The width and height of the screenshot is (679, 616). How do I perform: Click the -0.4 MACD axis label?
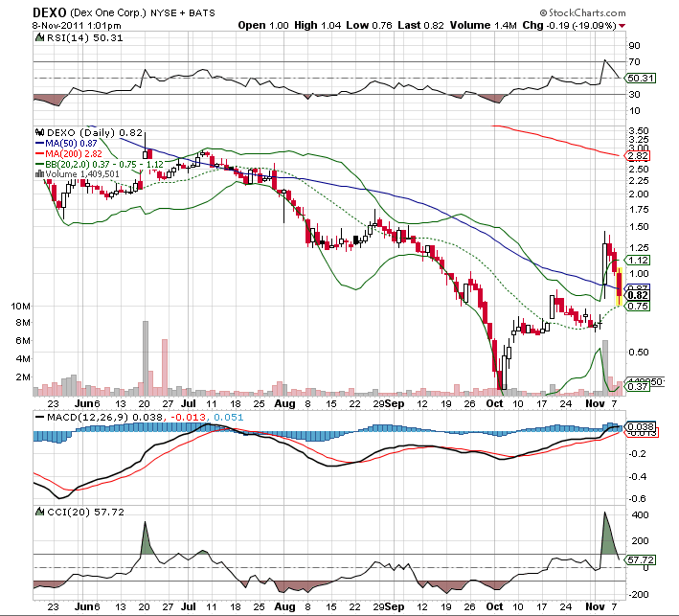pyautogui.click(x=638, y=476)
